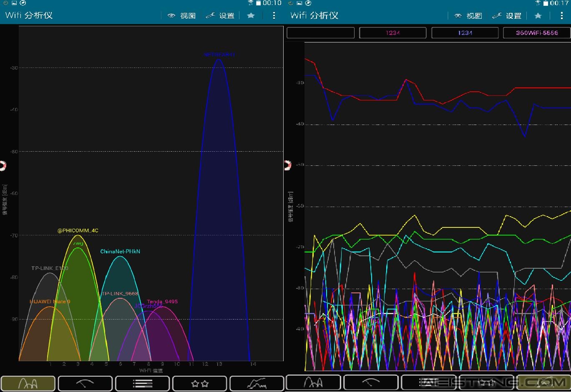This screenshot has height=392, width=571.
Task: Switch to signal meter gauge in right window
Action: click(371, 382)
